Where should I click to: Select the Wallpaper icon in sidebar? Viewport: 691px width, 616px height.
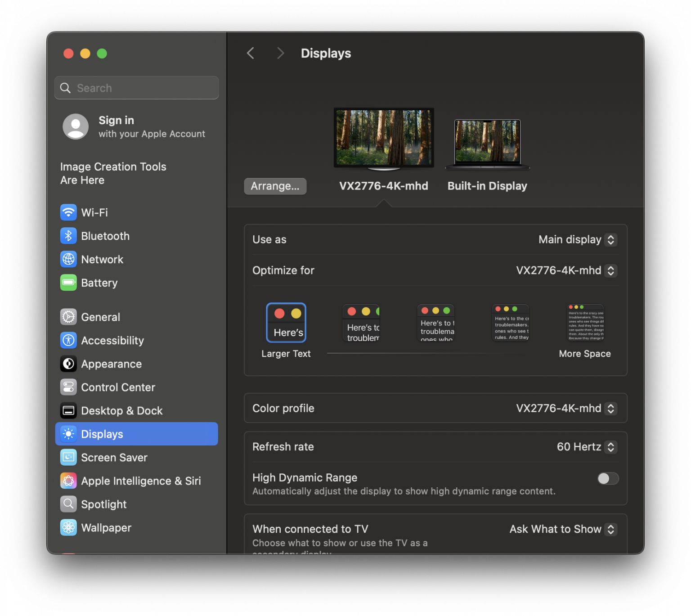68,527
